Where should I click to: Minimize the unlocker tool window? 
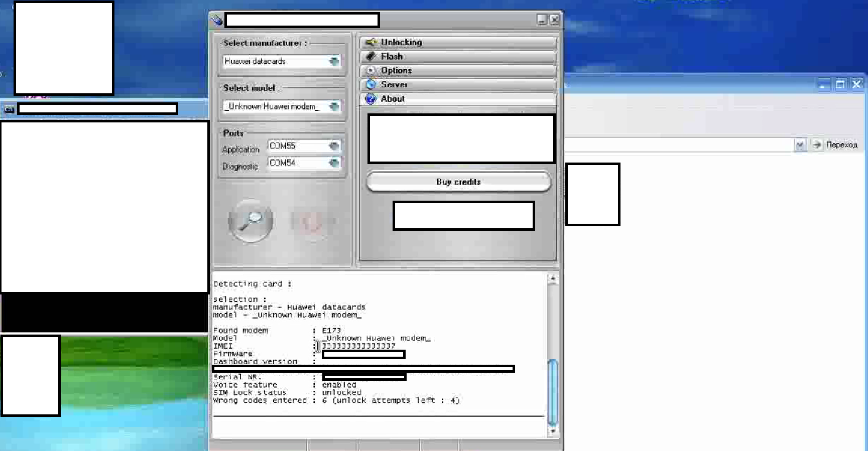click(542, 20)
